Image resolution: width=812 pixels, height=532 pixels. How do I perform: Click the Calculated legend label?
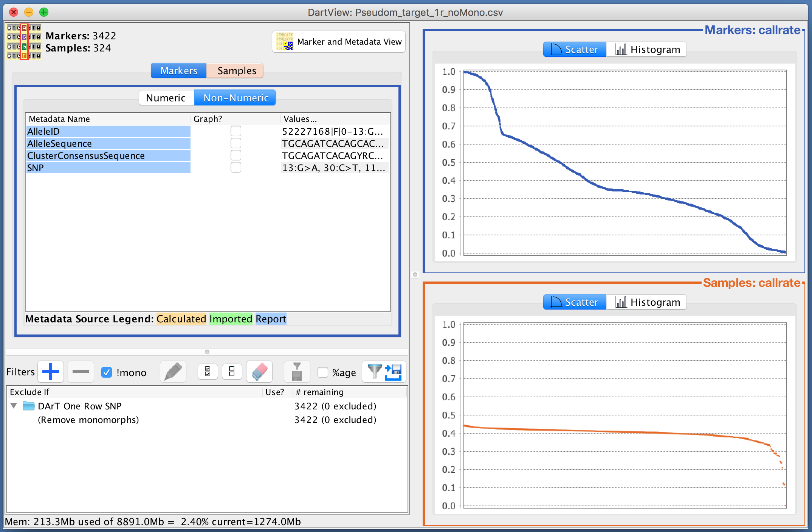pos(181,319)
